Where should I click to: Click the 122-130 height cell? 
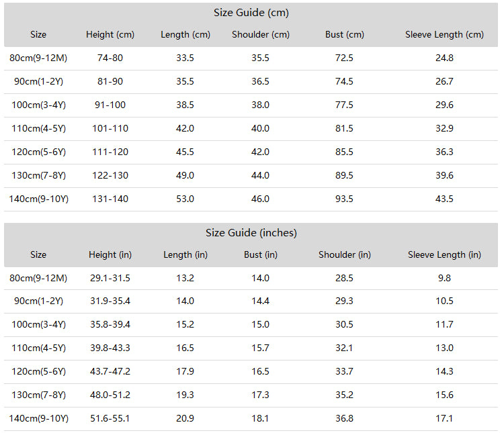110,175
